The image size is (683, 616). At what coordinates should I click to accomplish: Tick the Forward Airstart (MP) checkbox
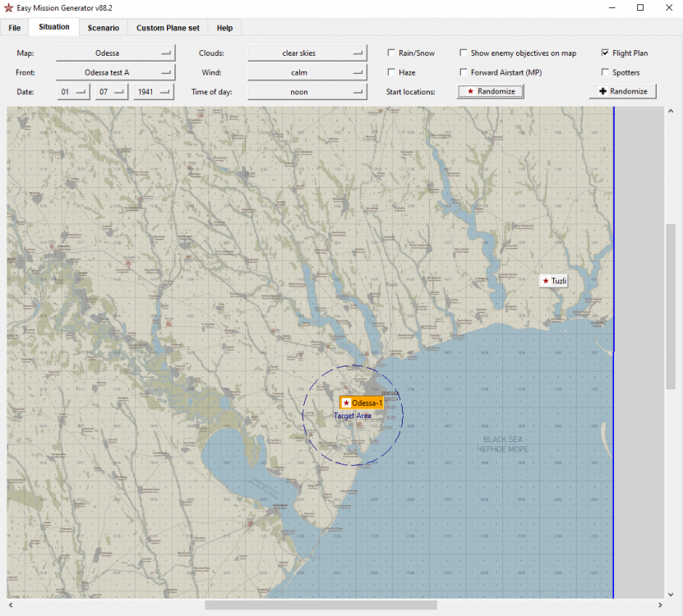[x=464, y=73]
